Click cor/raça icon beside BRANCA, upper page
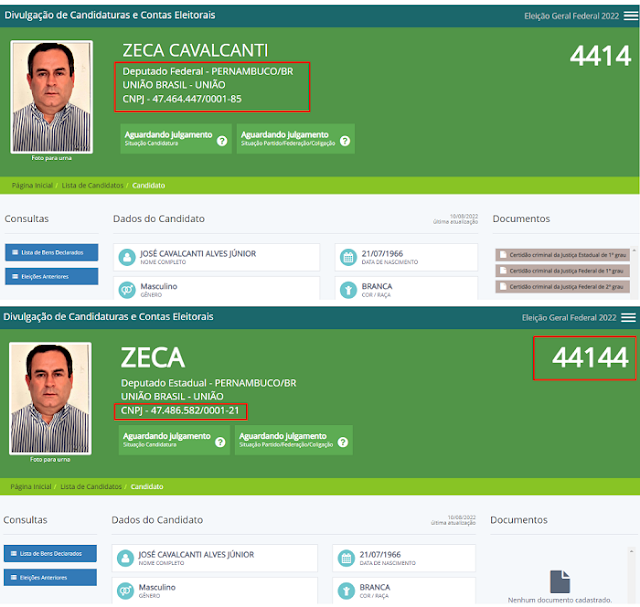640x607 pixels. [348, 290]
